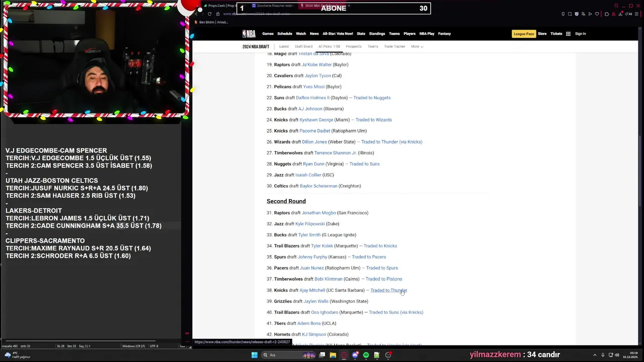Open Jaylon Tyson player link
The image size is (644, 362).
[317, 75]
